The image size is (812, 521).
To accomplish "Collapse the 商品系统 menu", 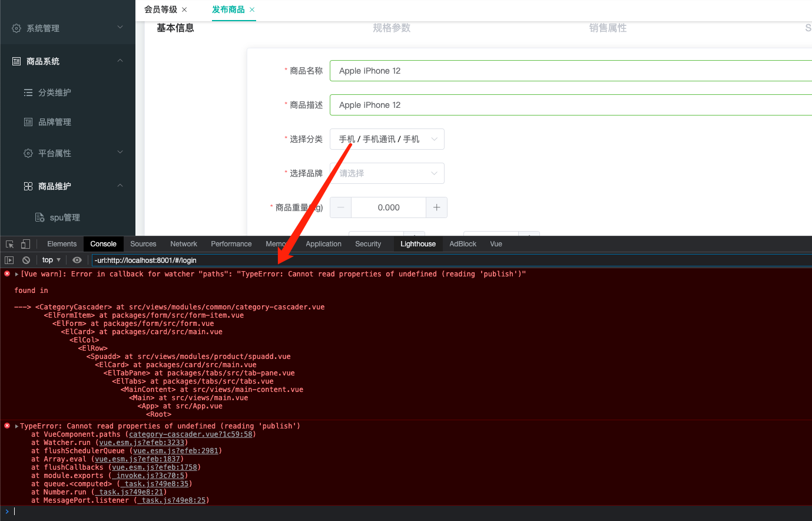I will pyautogui.click(x=120, y=61).
